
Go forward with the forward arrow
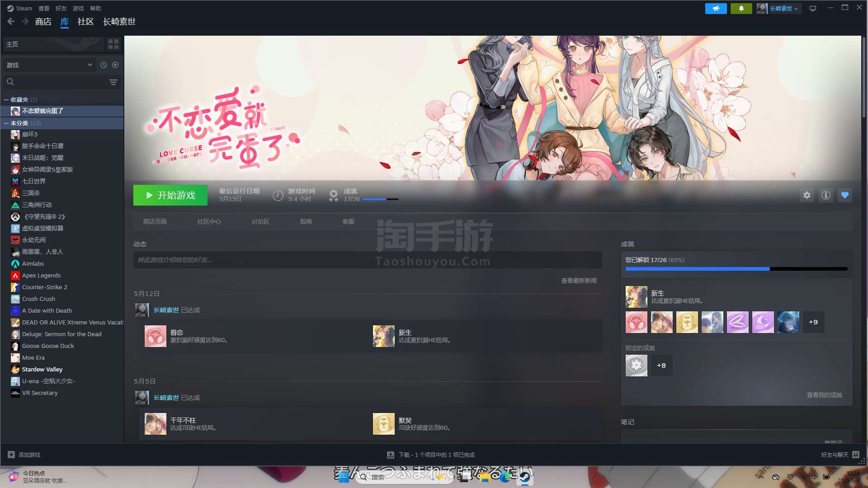pos(25,21)
